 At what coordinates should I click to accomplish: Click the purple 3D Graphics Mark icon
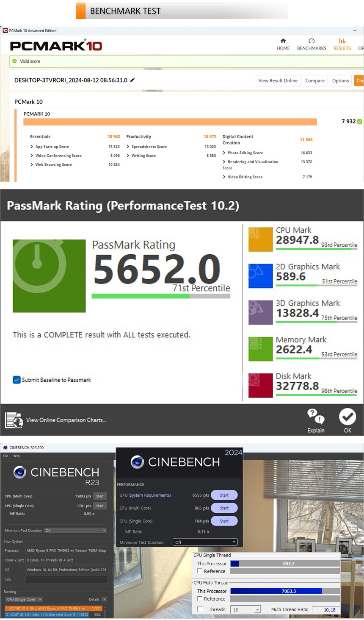tap(260, 312)
